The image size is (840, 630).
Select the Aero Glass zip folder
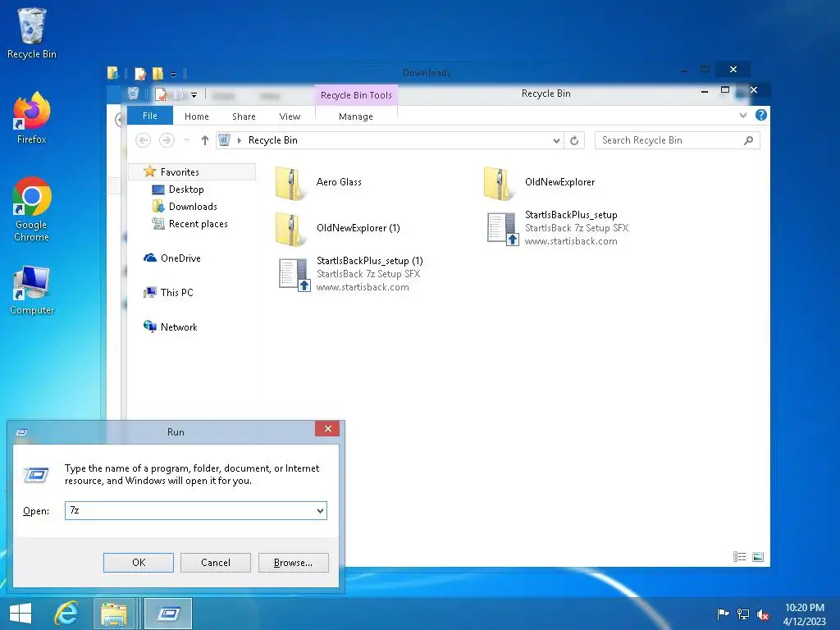tap(319, 183)
